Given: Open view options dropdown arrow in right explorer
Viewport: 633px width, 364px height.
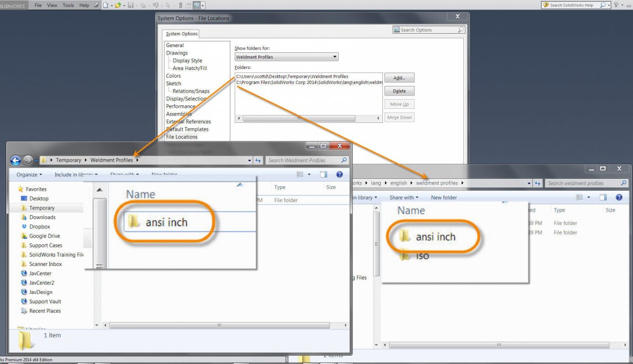Looking at the screenshot, I should (589, 198).
